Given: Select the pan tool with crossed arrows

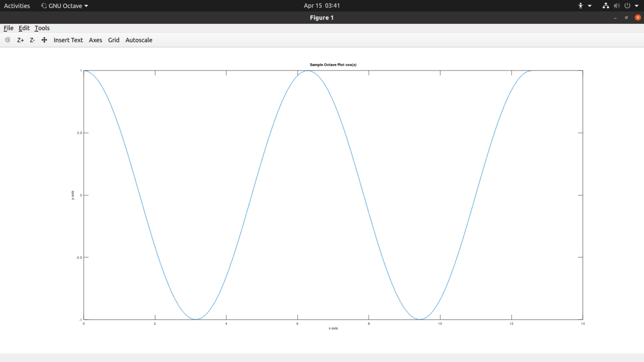Looking at the screenshot, I should pos(44,40).
